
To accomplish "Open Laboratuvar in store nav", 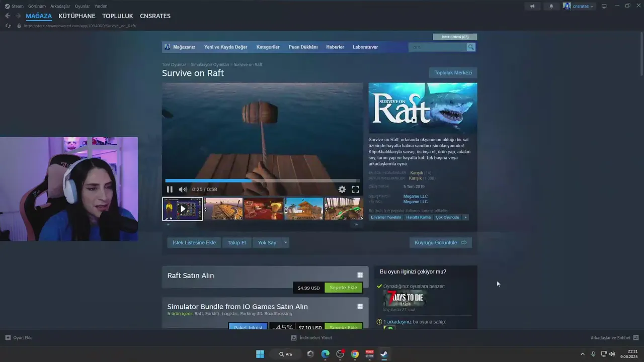I will pos(365,47).
